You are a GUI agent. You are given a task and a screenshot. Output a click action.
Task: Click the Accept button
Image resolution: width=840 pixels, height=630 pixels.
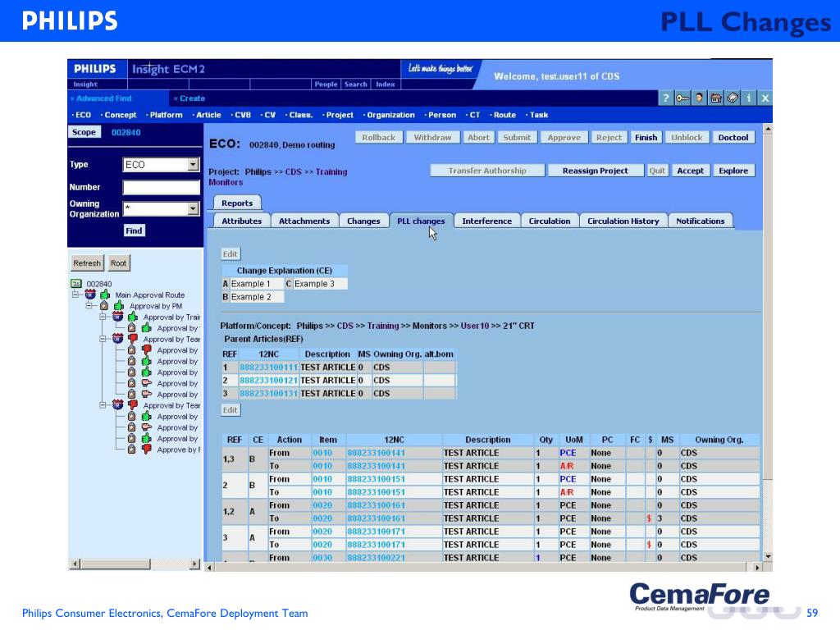tap(690, 171)
